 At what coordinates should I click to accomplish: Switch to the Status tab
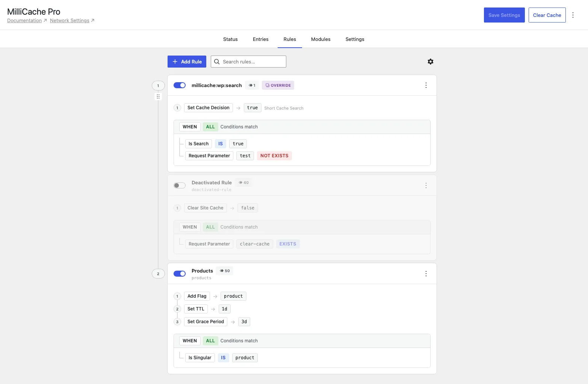(230, 39)
